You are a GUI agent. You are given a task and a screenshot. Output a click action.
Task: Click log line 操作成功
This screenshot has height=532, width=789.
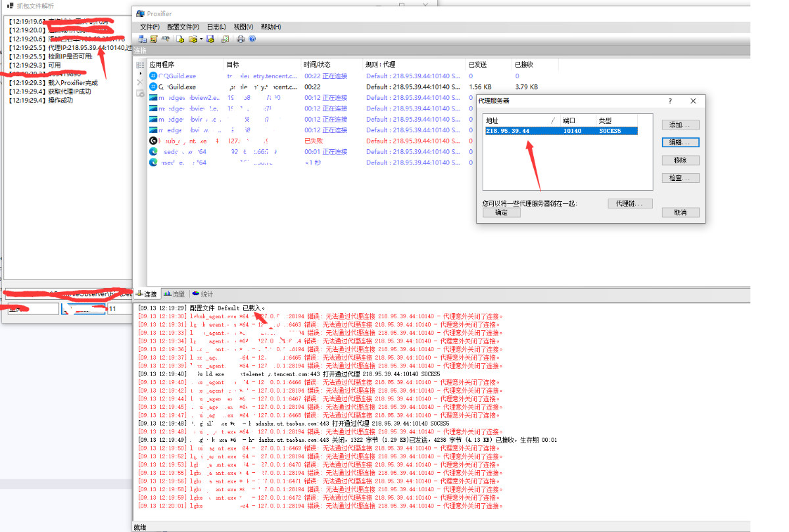pyautogui.click(x=41, y=101)
